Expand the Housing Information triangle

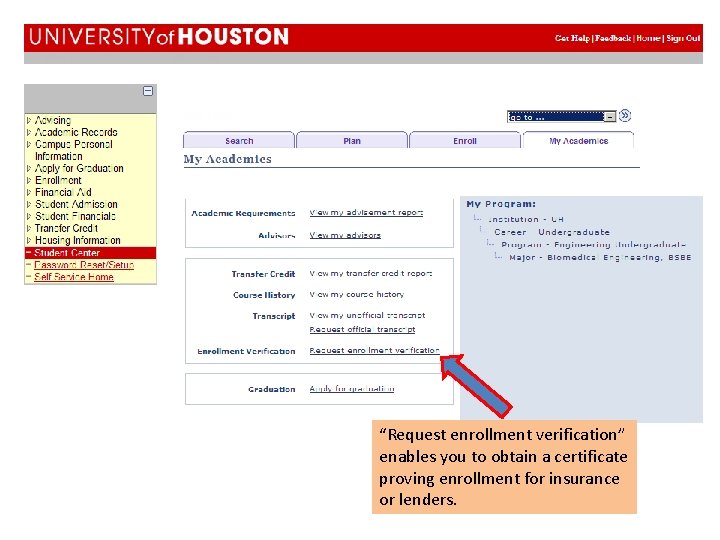point(29,240)
